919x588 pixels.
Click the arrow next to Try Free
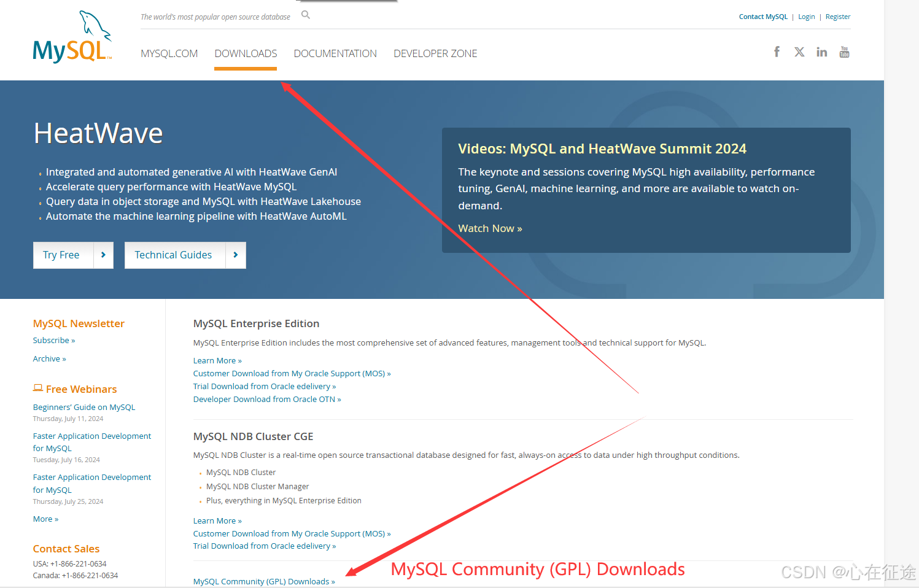click(103, 255)
